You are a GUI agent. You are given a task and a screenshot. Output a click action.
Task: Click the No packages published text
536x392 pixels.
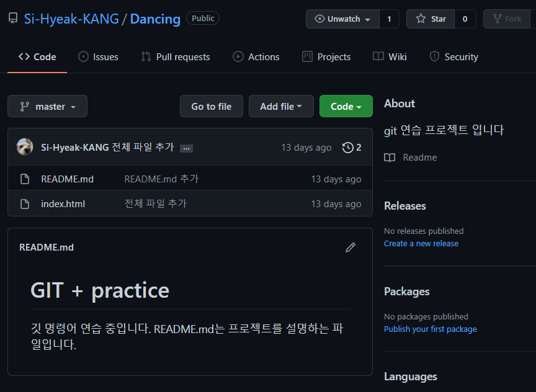point(426,316)
